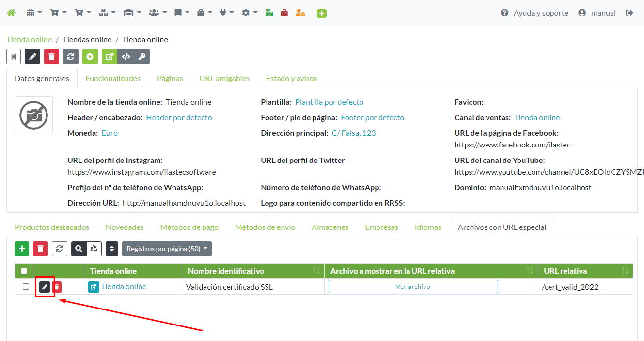Open the shopping cart dropdown in the menu bar

coord(57,13)
